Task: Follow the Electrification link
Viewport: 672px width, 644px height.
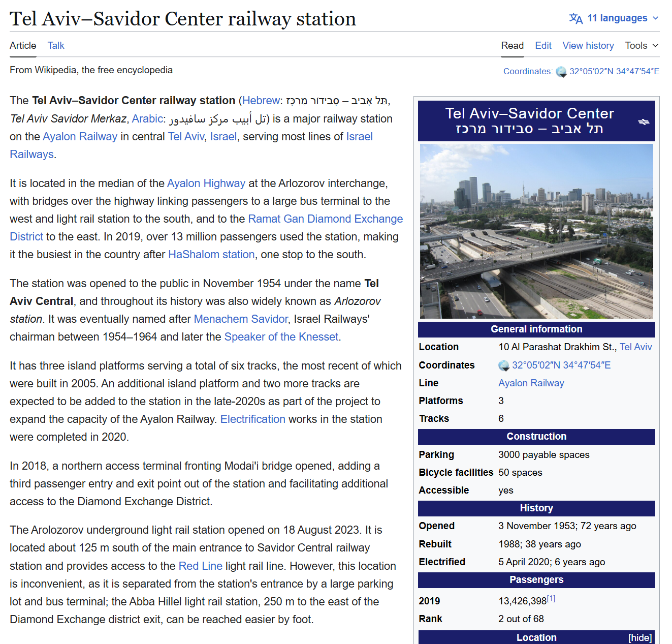Action: (x=253, y=419)
